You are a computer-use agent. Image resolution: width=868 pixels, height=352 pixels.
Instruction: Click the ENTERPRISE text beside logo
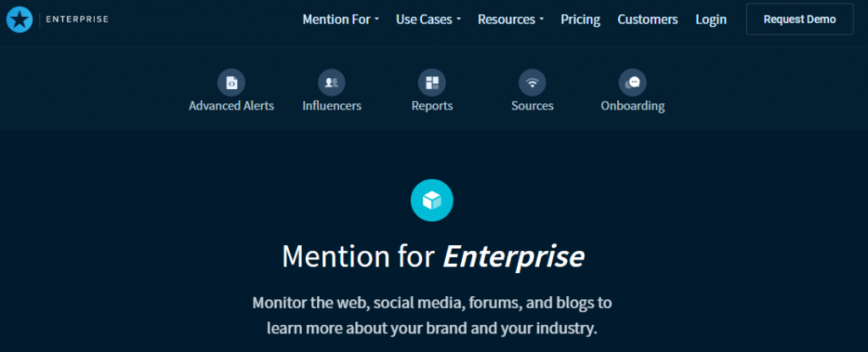tap(77, 20)
